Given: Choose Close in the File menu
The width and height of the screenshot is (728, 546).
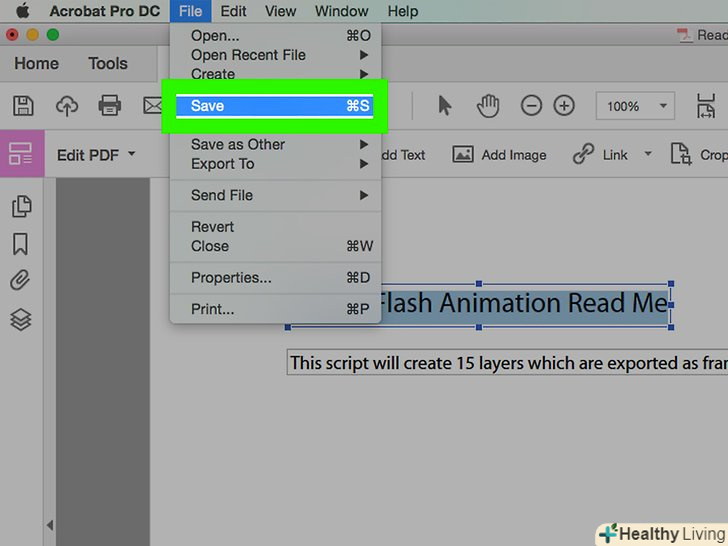Looking at the screenshot, I should [276, 246].
